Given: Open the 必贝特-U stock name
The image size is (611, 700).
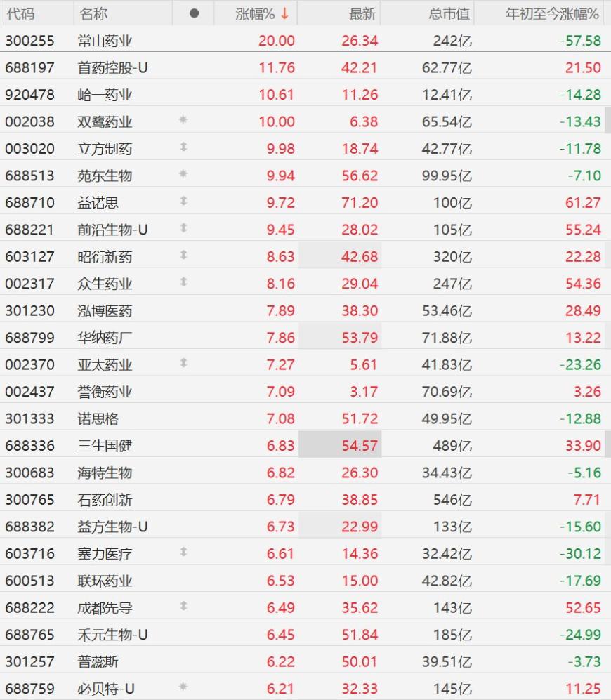Looking at the screenshot, I should 106,689.
